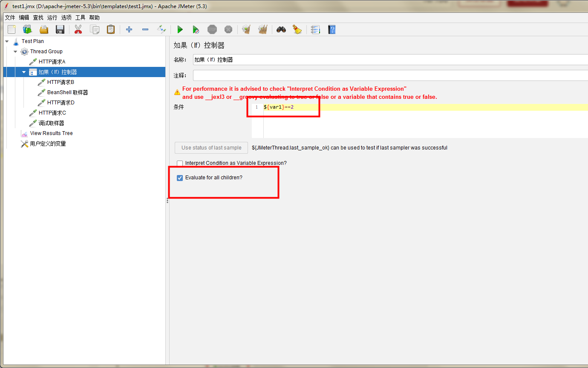The width and height of the screenshot is (588, 368).
Task: Select 用户定义的变量 config element
Action: tap(48, 144)
